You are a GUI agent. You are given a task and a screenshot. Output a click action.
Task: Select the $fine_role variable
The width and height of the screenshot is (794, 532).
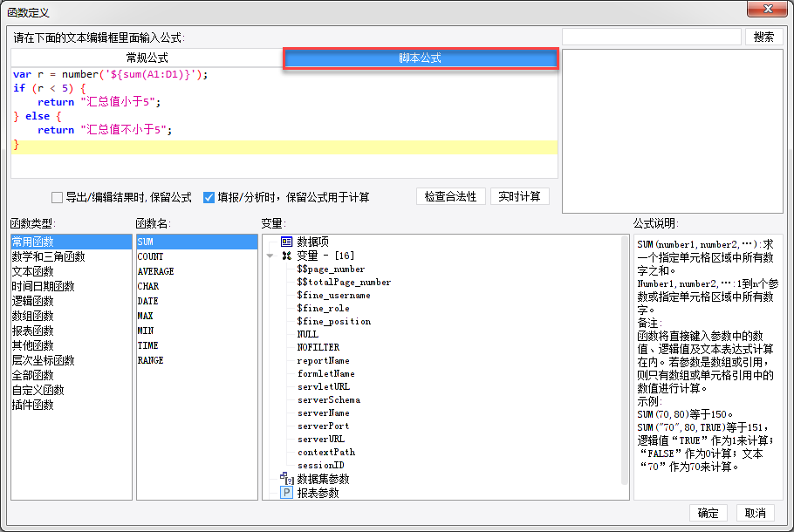tap(323, 308)
